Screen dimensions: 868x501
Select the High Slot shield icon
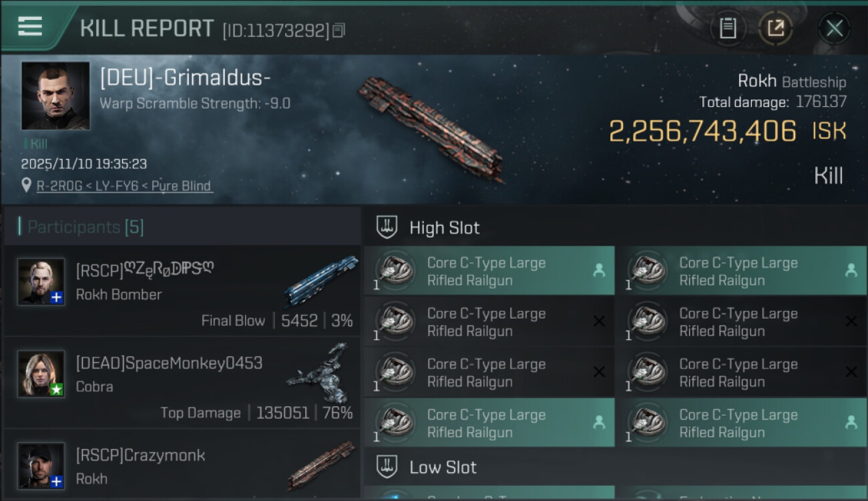(387, 227)
